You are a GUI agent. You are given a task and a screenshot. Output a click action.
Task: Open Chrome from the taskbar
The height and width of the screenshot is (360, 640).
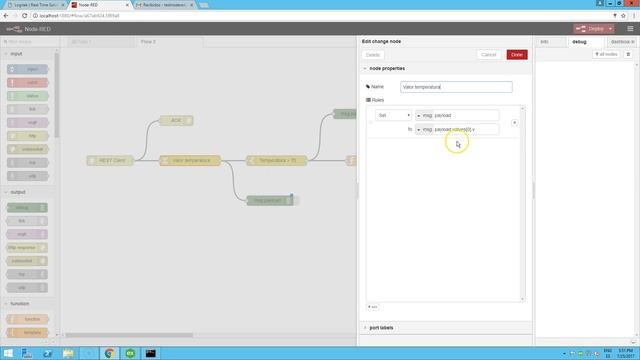point(109,353)
